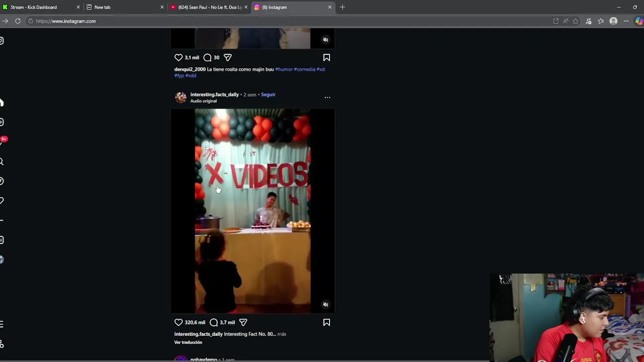
Task: Open the #xdd hashtag
Action: 191,75
